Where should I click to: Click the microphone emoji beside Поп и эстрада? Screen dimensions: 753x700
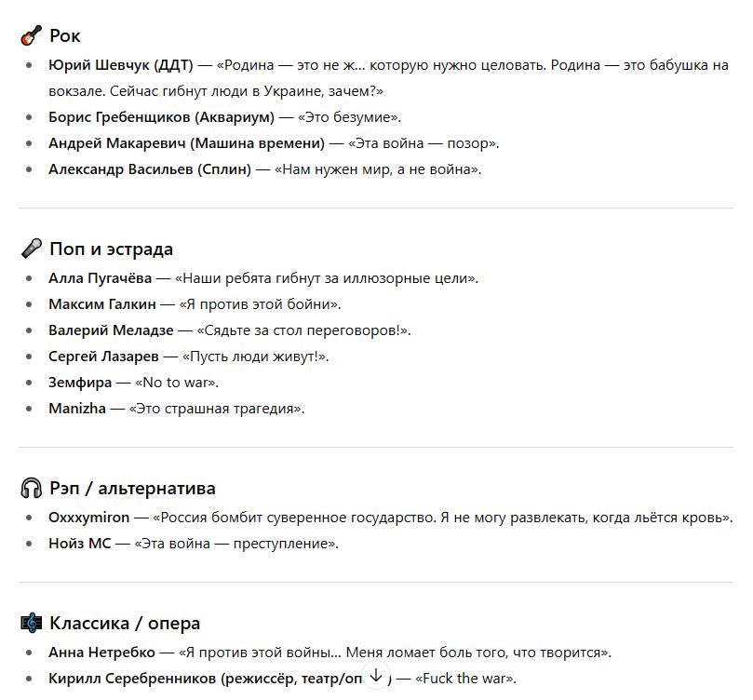[x=32, y=249]
